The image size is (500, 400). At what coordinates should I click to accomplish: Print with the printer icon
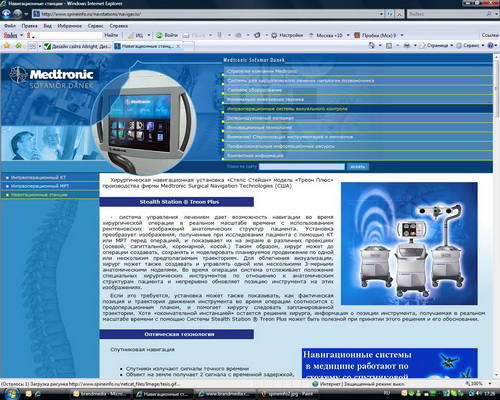point(407,46)
